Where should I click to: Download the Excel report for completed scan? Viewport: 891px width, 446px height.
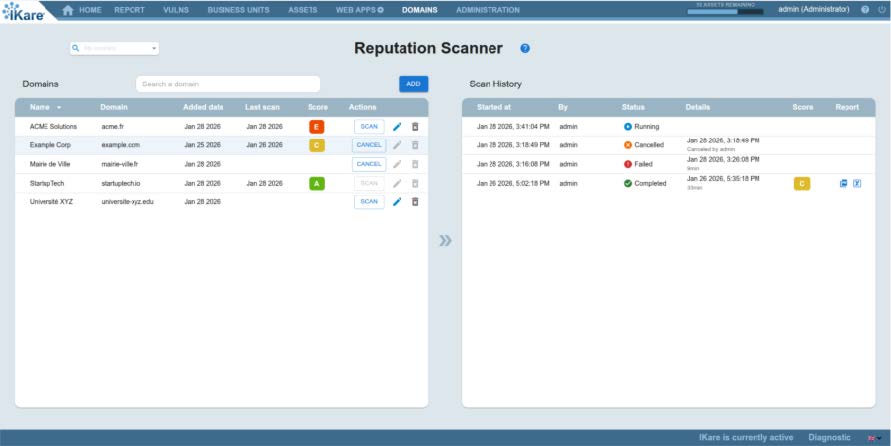(x=857, y=184)
